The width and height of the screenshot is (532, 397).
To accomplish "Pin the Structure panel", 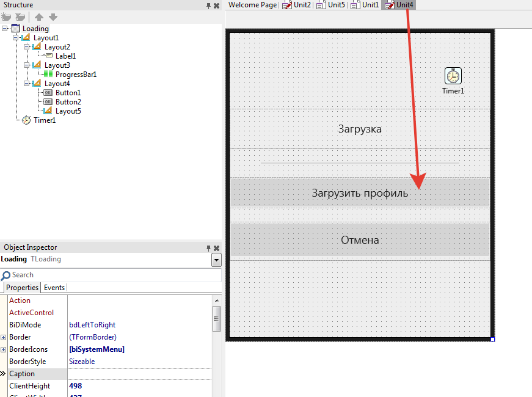I will [x=208, y=5].
